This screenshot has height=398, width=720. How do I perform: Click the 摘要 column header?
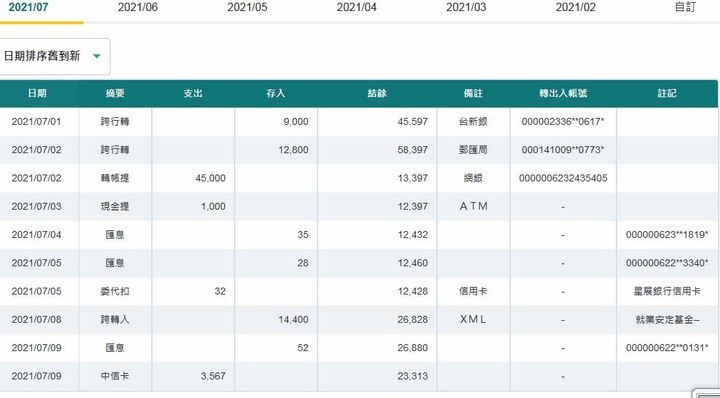coord(115,94)
